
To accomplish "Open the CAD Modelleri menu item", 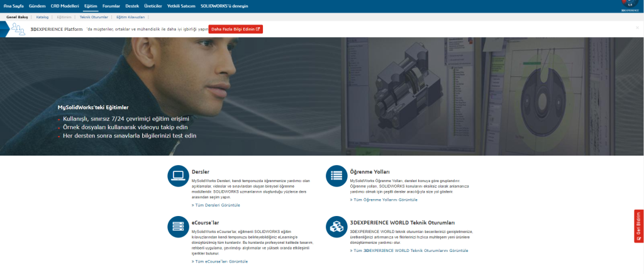I will pyautogui.click(x=65, y=6).
